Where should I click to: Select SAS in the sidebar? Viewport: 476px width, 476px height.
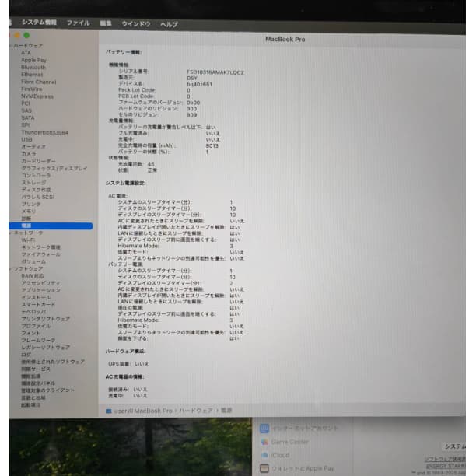point(26,110)
